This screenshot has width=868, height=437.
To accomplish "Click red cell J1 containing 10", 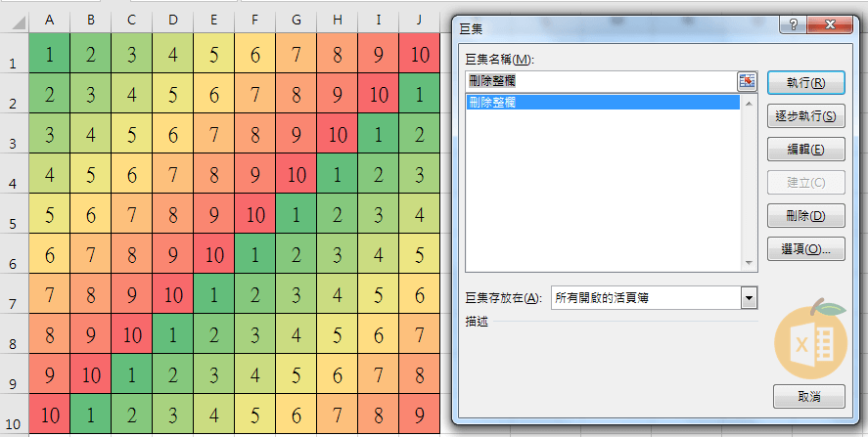I will (419, 55).
